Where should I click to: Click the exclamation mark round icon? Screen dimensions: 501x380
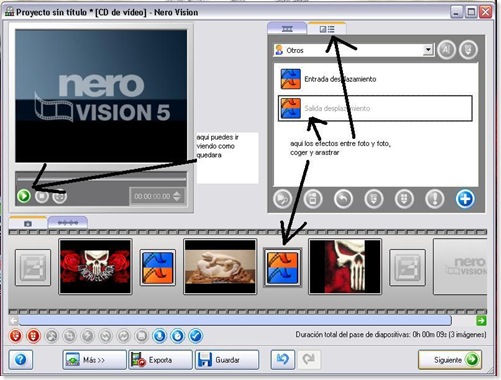[435, 199]
